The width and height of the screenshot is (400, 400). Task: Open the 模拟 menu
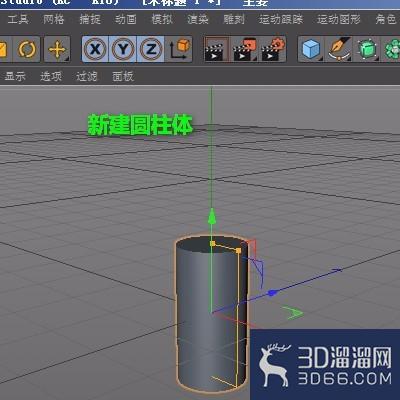coord(162,19)
